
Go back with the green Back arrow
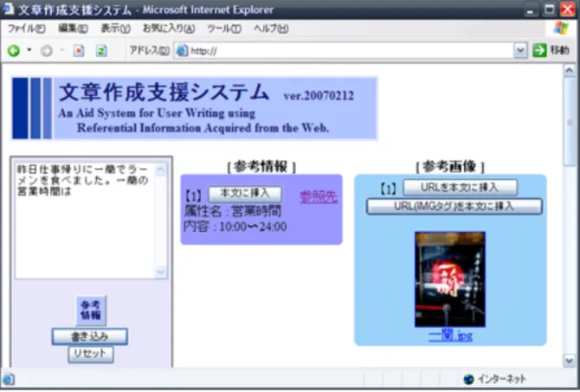pos(14,51)
